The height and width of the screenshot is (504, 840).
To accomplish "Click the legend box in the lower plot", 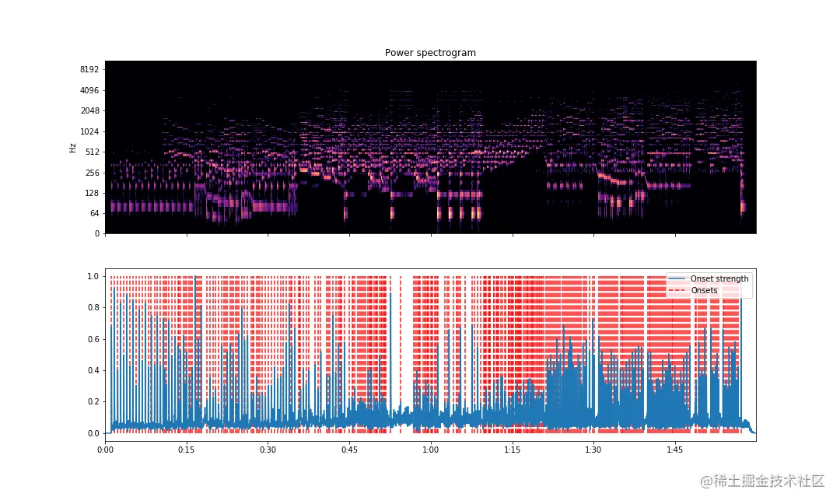I will click(x=708, y=283).
